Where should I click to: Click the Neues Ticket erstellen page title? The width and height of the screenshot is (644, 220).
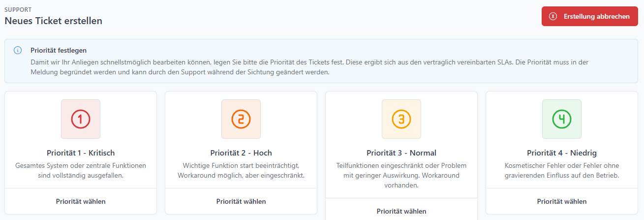pyautogui.click(x=54, y=21)
